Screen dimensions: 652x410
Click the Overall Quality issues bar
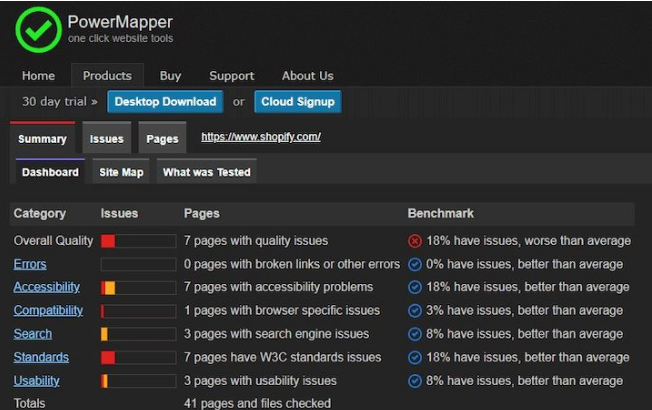tap(138, 241)
